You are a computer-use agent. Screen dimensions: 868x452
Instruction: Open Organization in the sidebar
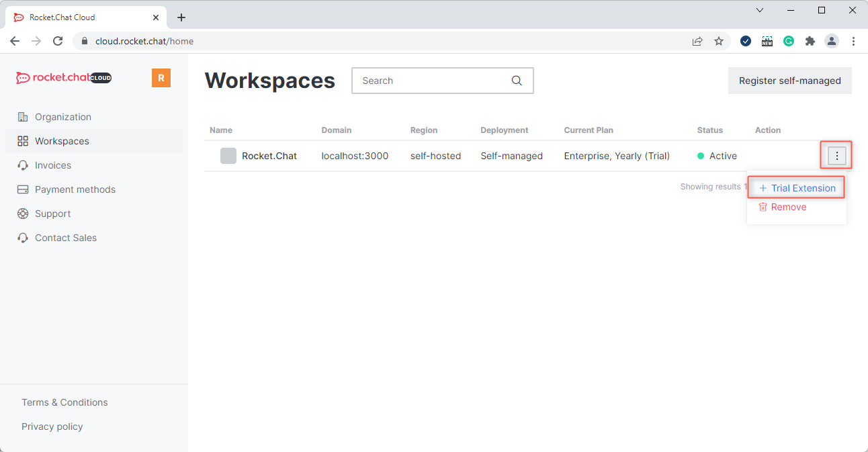tap(94, 117)
